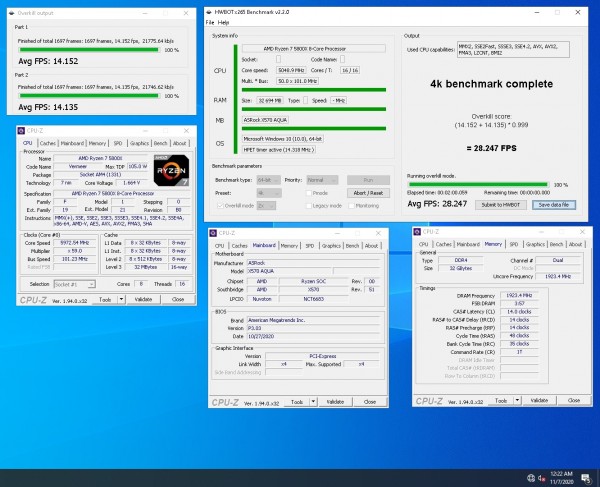Viewport: 600px width, 487px height.
Task: Click the HPET timer active field
Action: [x=279, y=150]
